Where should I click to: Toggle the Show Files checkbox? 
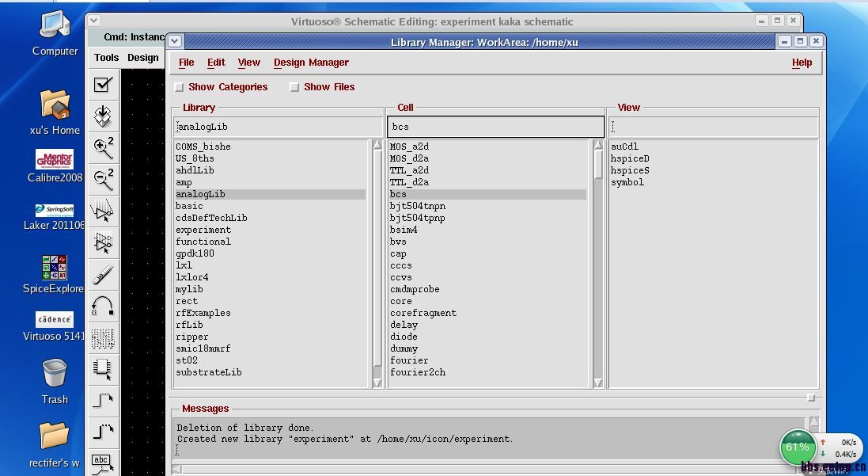tap(294, 87)
